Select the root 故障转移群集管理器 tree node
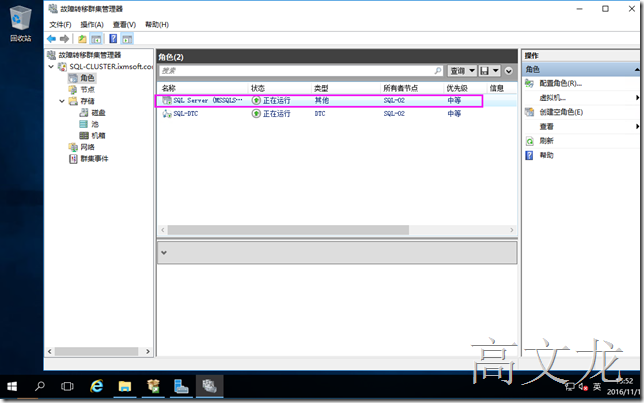644x403 pixels. pyautogui.click(x=90, y=55)
